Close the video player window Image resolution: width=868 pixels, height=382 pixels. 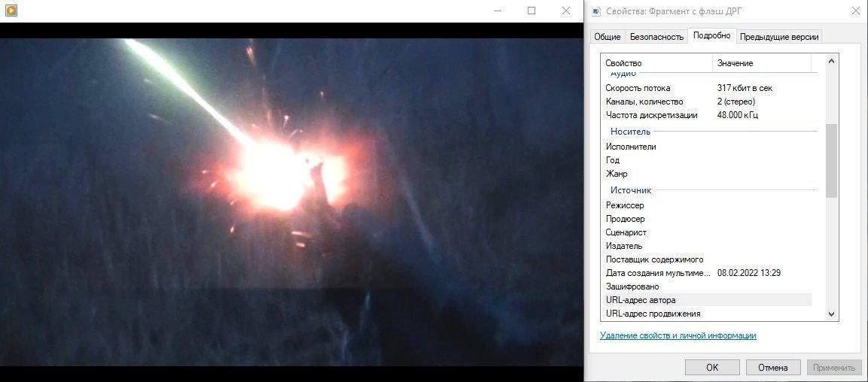[x=566, y=11]
